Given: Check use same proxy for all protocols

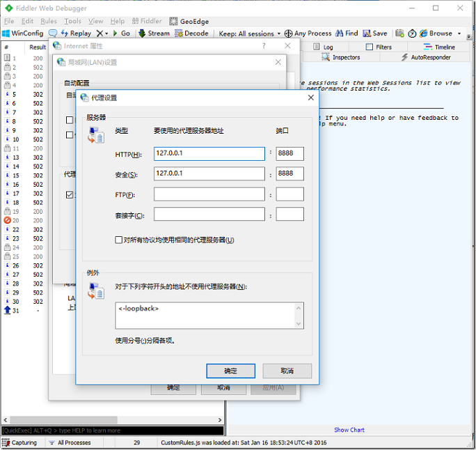Looking at the screenshot, I should [x=119, y=240].
